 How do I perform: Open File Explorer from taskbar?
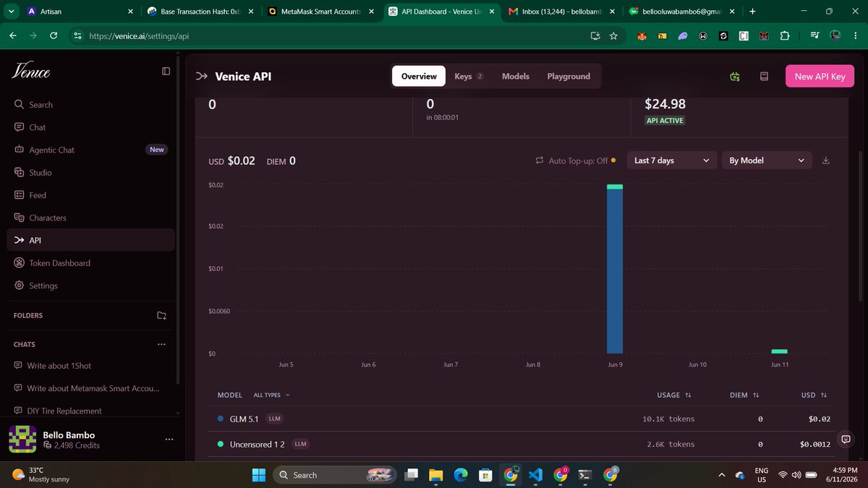point(436,475)
